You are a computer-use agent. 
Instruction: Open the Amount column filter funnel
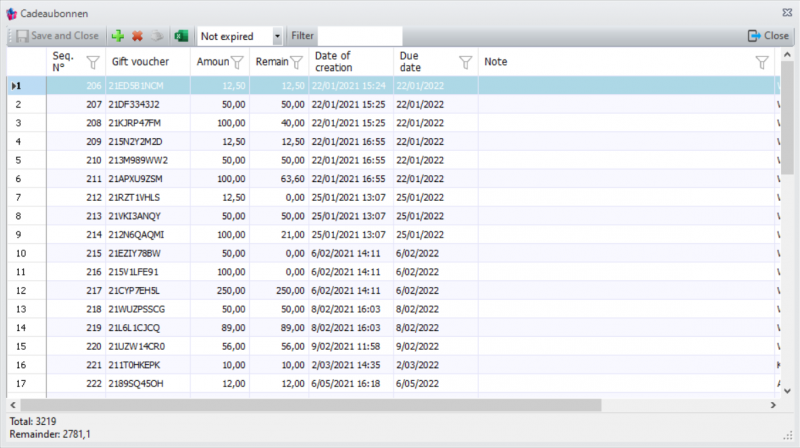[239, 63]
